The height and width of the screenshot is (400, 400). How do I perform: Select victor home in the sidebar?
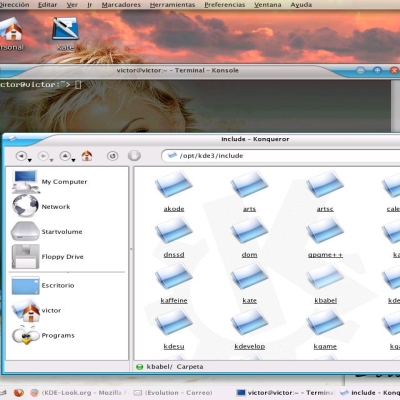pyautogui.click(x=37, y=310)
